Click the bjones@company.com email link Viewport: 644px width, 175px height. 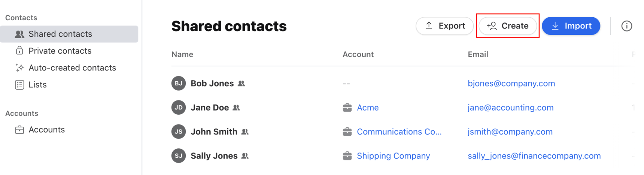point(511,83)
